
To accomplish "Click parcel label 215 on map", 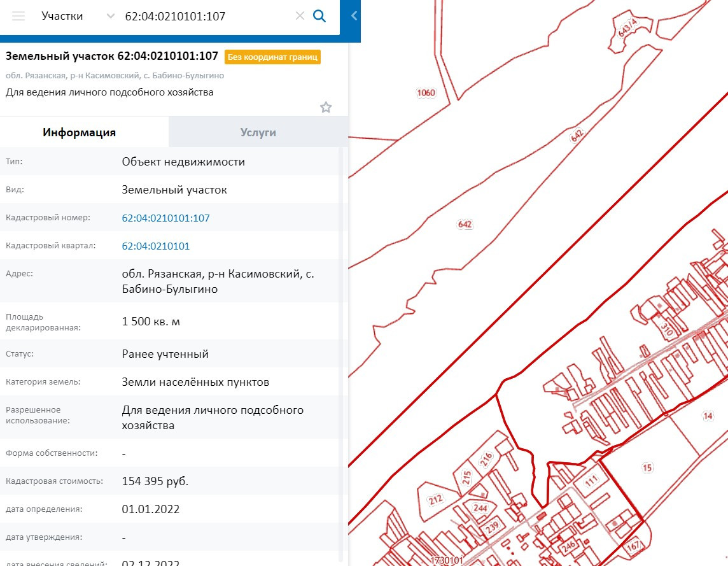I will [x=466, y=478].
